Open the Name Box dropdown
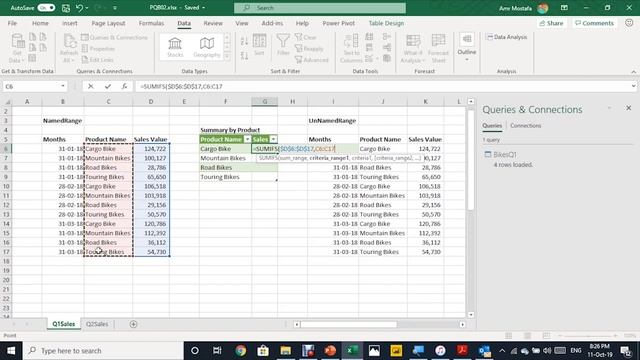Viewport: 640px width, 360px height. (62, 86)
